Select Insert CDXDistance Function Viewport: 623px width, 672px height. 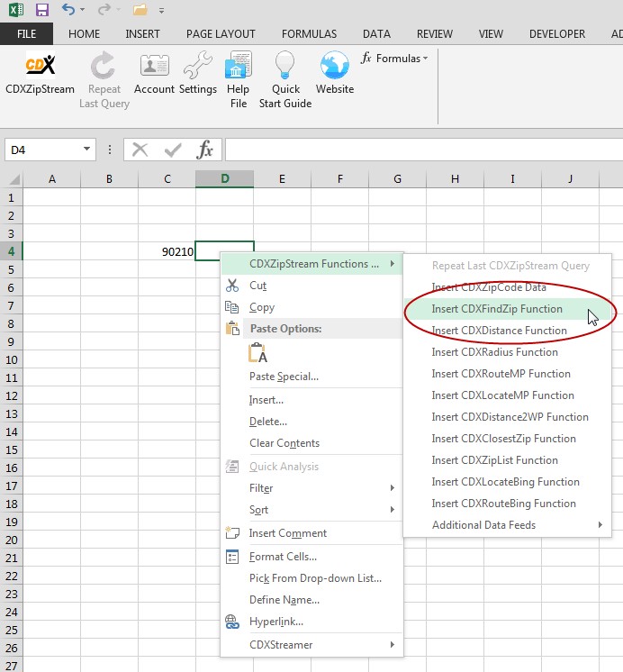click(x=507, y=331)
